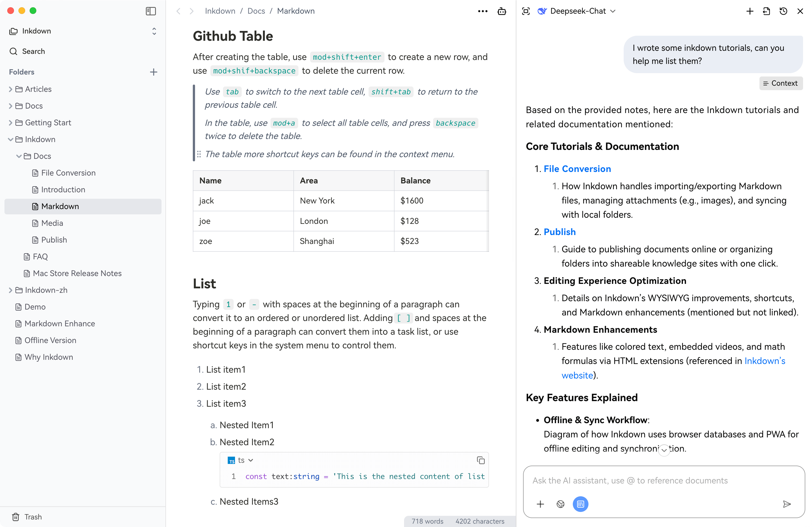812x527 pixels.
Task: Toggle web search globe icon in chat
Action: coord(560,504)
